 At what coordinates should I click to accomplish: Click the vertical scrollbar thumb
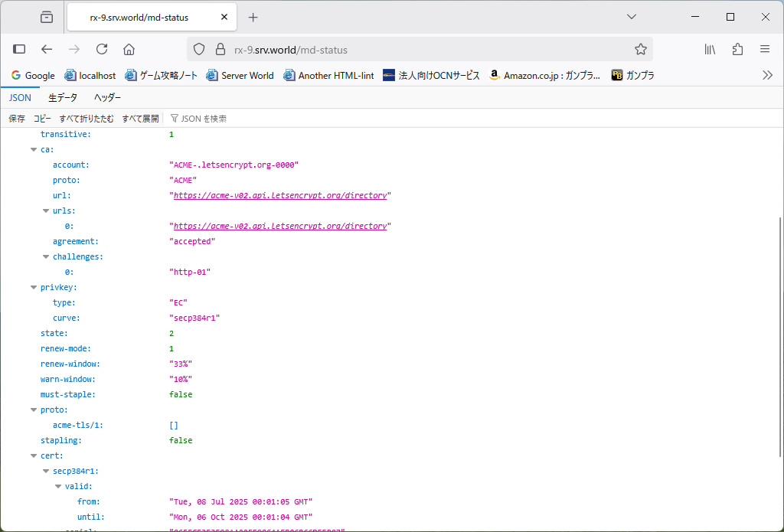[779, 337]
